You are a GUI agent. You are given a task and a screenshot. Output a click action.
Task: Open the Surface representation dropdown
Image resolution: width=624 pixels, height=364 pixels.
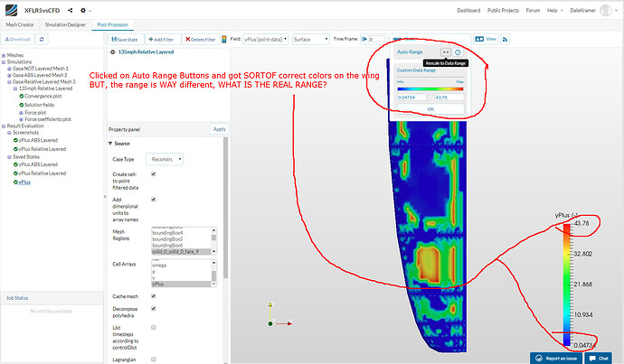[x=310, y=40]
